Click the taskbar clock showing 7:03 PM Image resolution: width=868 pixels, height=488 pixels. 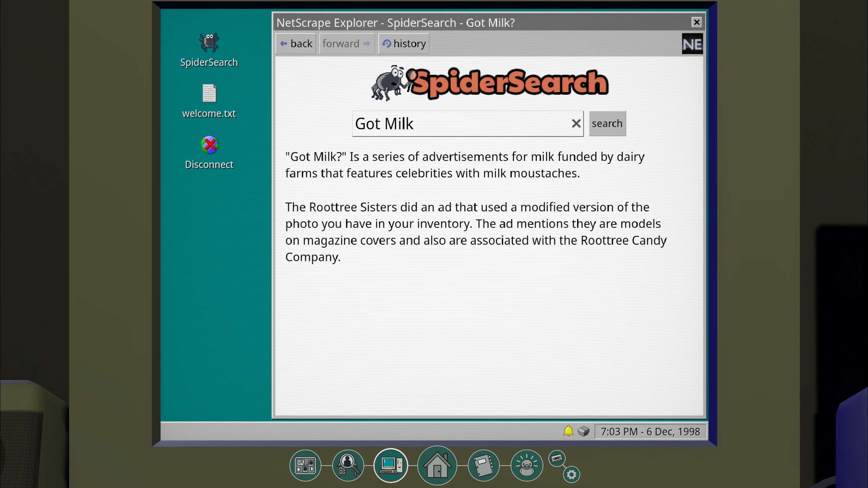coord(650,432)
